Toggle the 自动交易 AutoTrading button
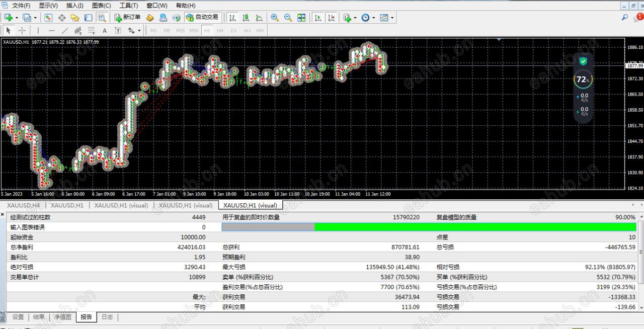The width and height of the screenshot is (644, 329). (x=202, y=18)
